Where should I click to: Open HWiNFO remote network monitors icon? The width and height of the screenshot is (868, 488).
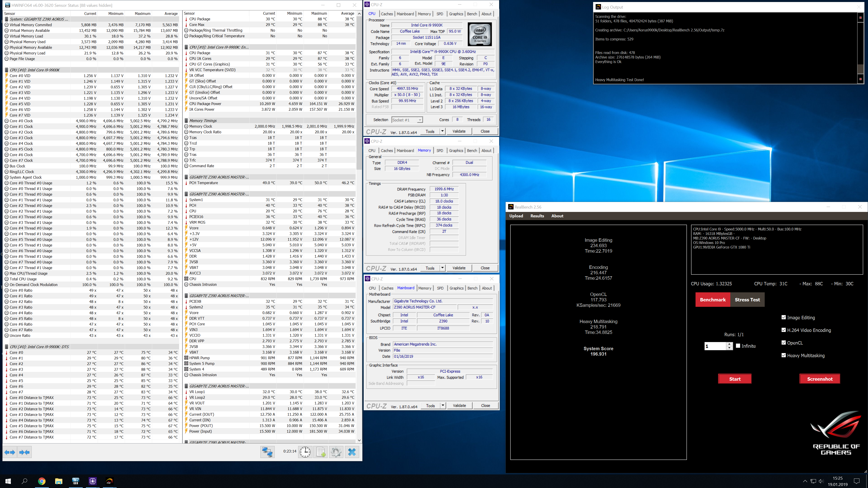(267, 452)
